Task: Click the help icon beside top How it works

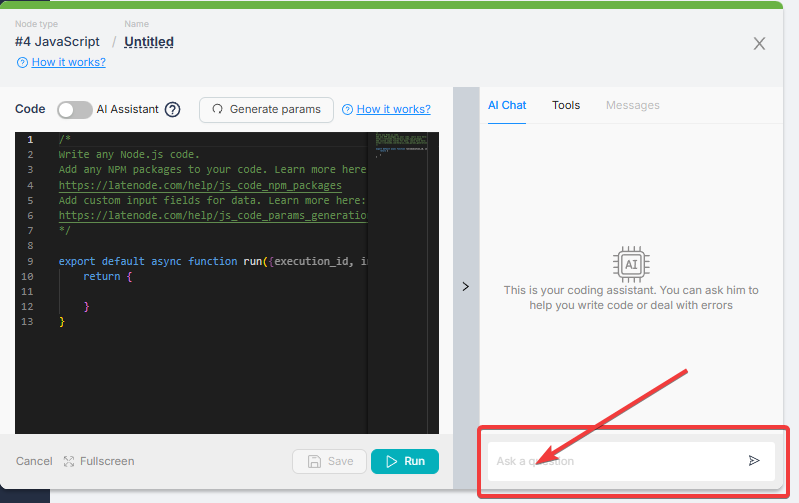Action: 22,62
